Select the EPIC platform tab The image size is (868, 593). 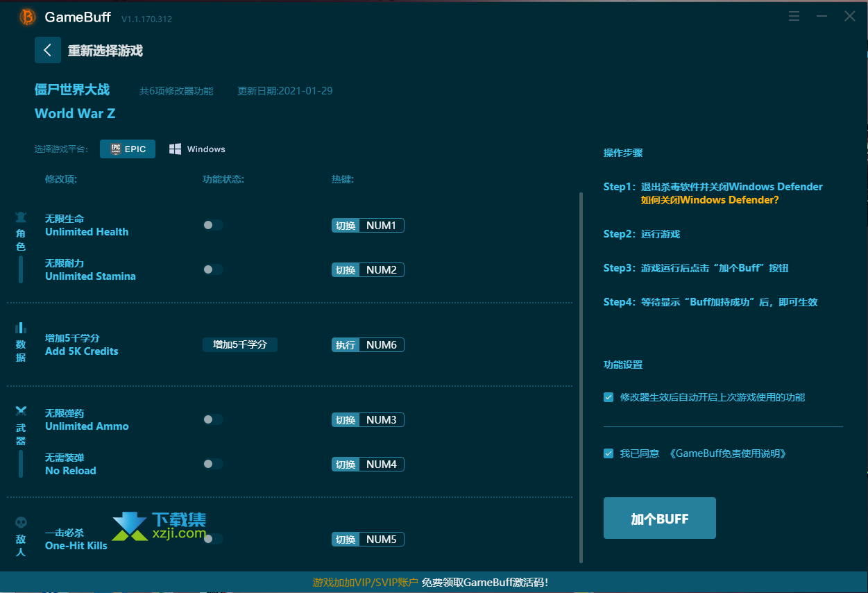(128, 149)
